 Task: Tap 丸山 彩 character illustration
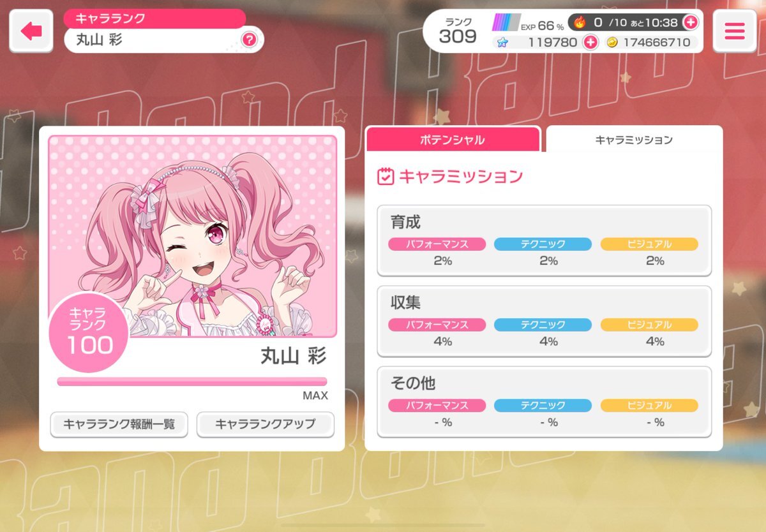pos(192,236)
